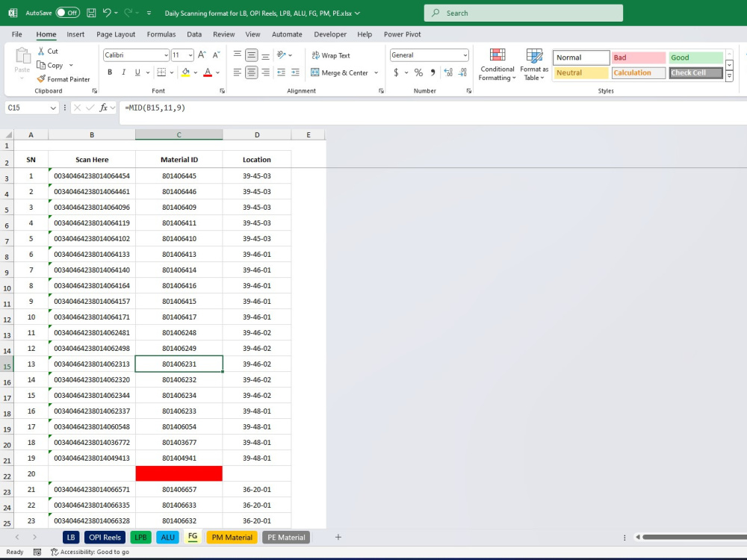Open the File menu

16,34
